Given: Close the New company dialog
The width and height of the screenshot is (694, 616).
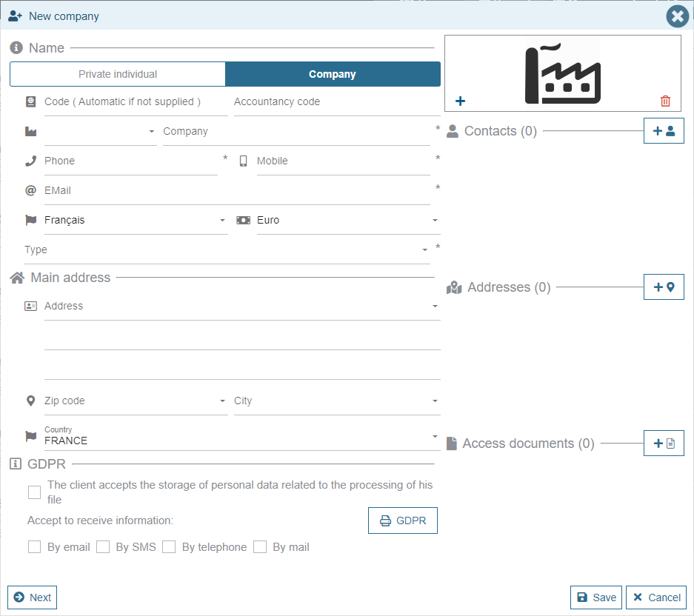Looking at the screenshot, I should (x=677, y=16).
